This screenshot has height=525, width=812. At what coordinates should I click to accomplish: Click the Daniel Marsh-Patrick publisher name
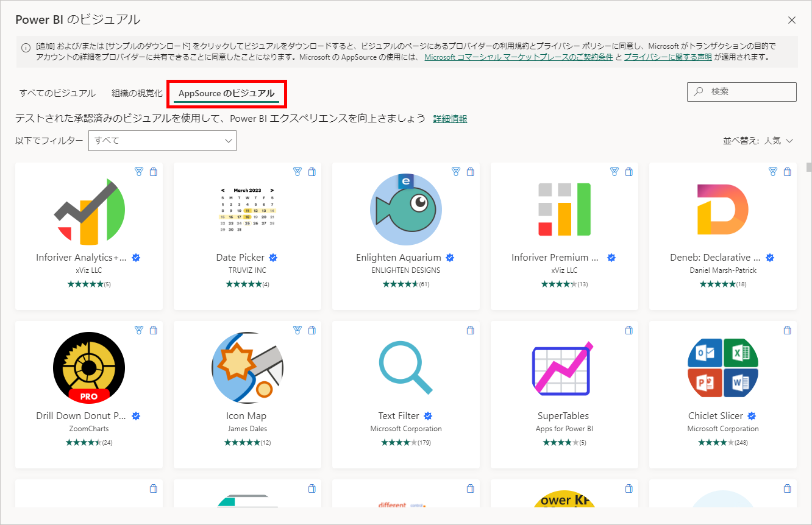(x=723, y=270)
